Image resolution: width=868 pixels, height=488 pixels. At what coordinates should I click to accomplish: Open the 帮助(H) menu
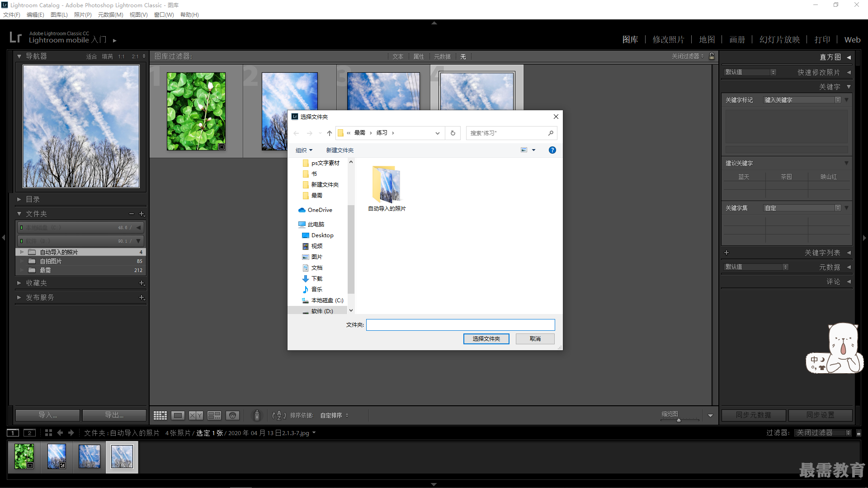click(x=189, y=15)
